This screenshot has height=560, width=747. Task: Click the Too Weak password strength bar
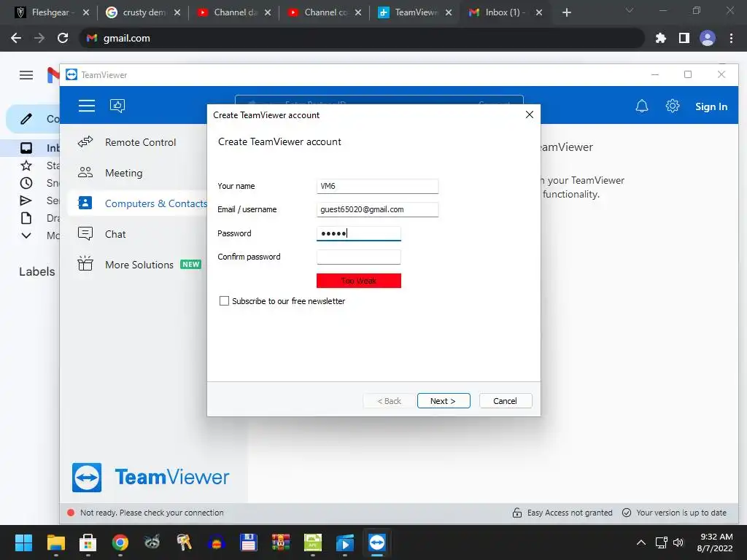click(x=359, y=281)
